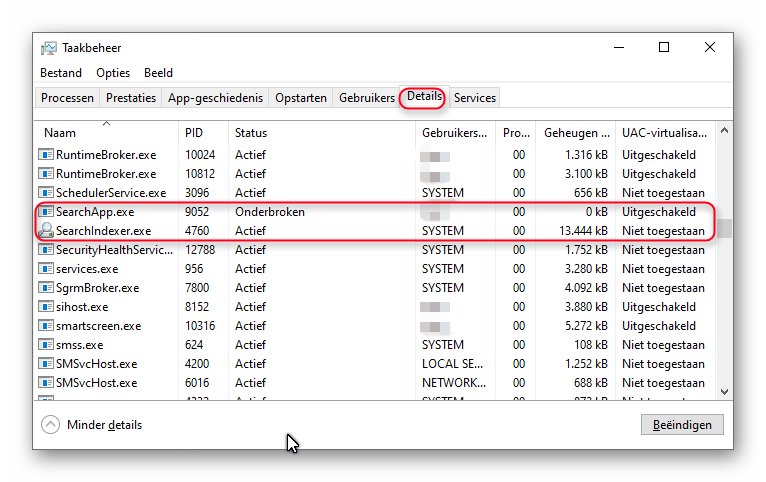766x482 pixels.
Task: Click the scrollbar up arrow
Action: click(724, 130)
